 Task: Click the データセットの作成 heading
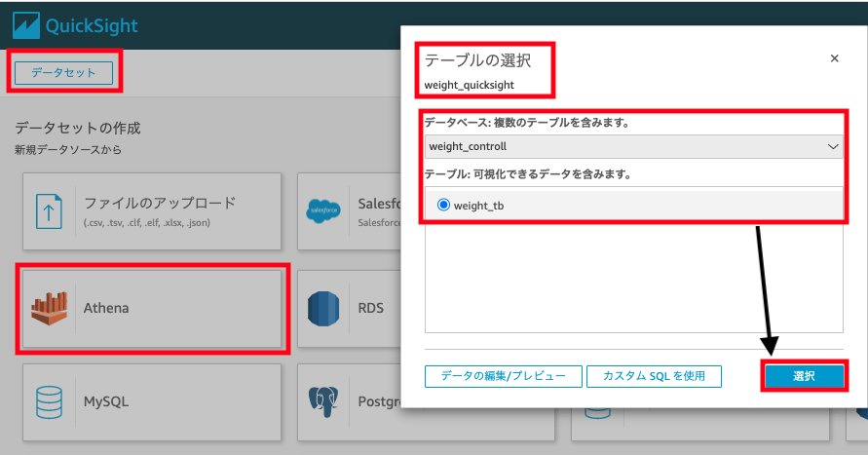(x=78, y=128)
